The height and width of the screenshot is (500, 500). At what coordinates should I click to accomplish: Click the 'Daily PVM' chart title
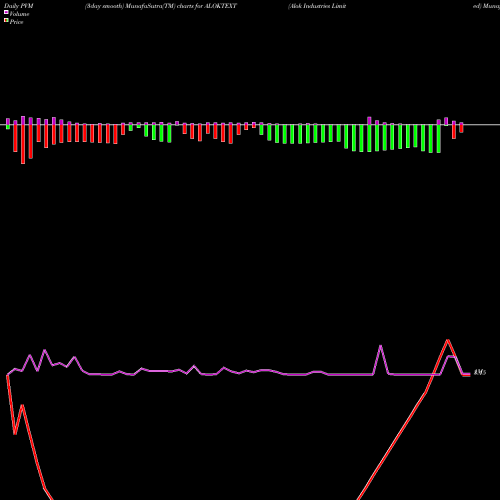[x=19, y=6]
